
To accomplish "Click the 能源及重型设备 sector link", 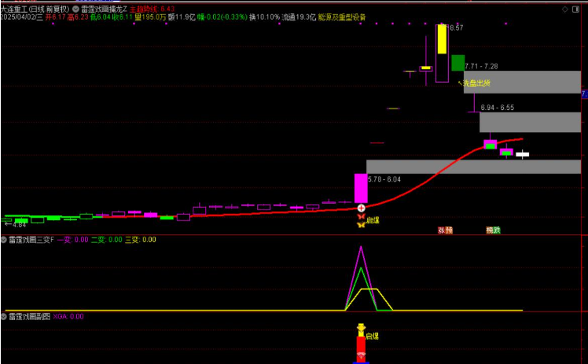I will (342, 17).
